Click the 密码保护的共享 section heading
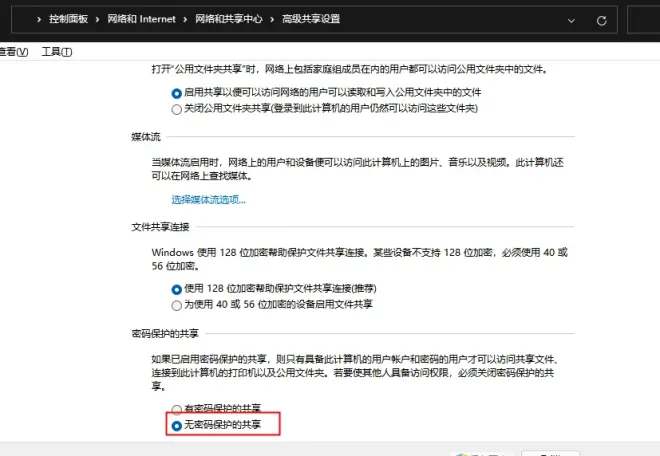The image size is (660, 456). [166, 331]
